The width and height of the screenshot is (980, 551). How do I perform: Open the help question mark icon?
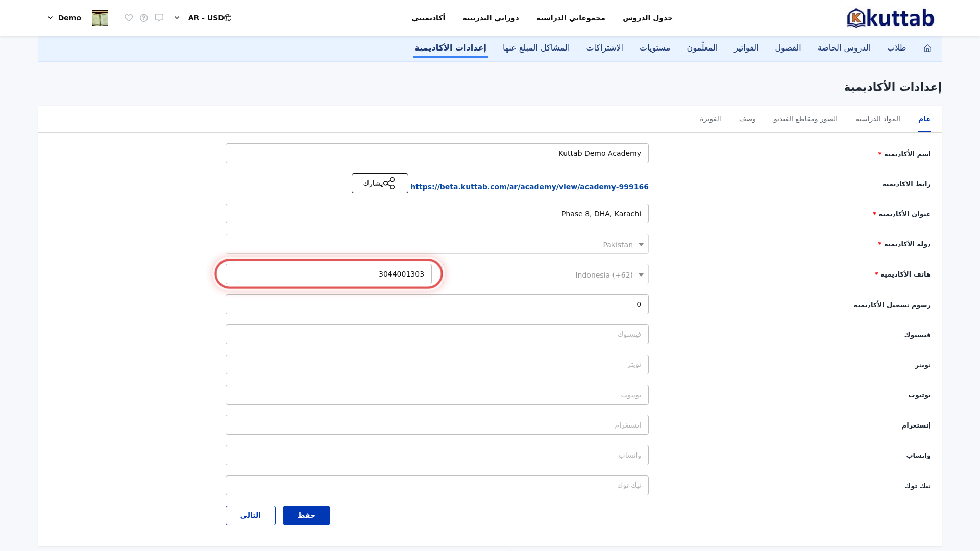pos(144,18)
